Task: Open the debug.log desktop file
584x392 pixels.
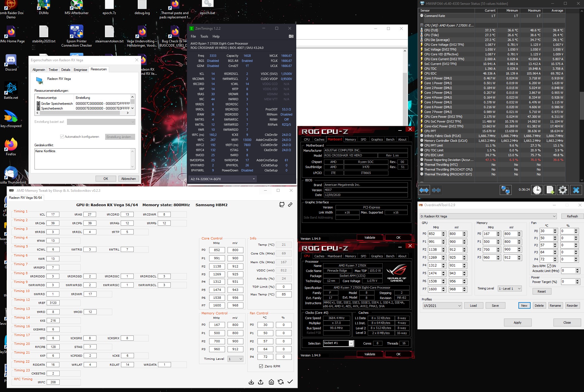Action: [142, 8]
